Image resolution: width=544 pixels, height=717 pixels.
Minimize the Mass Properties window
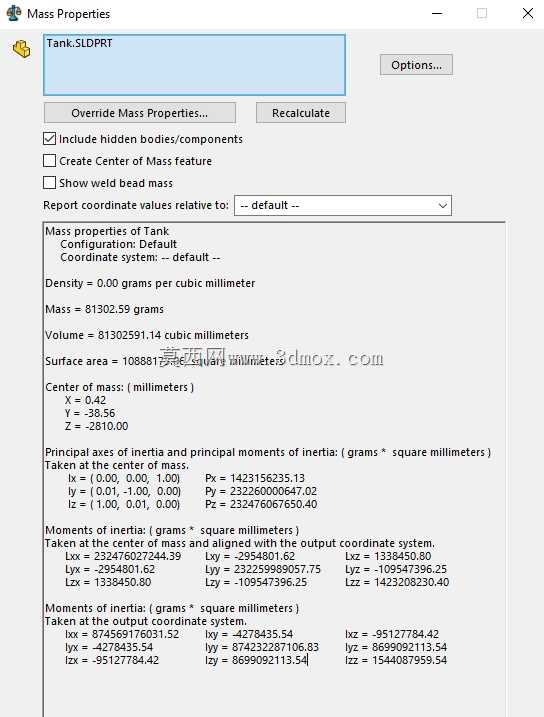pos(437,13)
